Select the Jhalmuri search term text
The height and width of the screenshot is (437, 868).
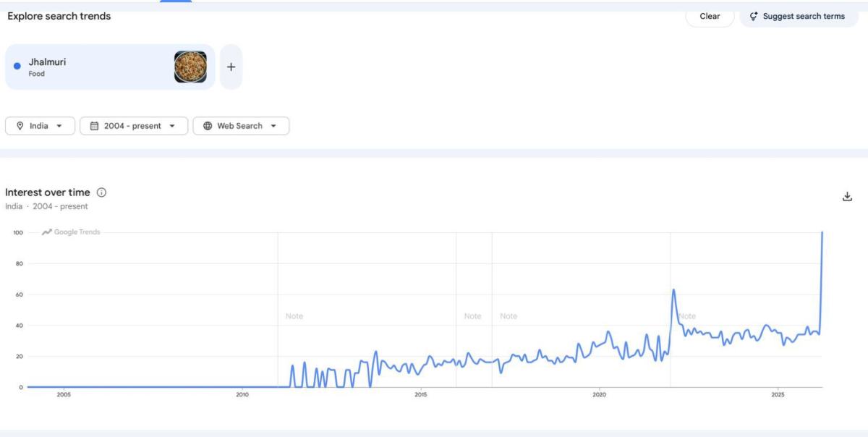pos(47,62)
